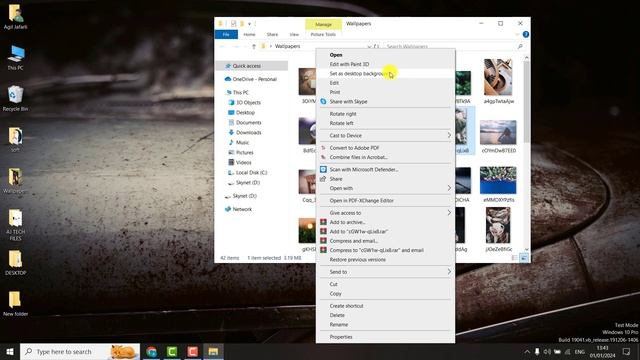This screenshot has width=640, height=360.
Task: Show hidden system tray icons
Action: 527,351
